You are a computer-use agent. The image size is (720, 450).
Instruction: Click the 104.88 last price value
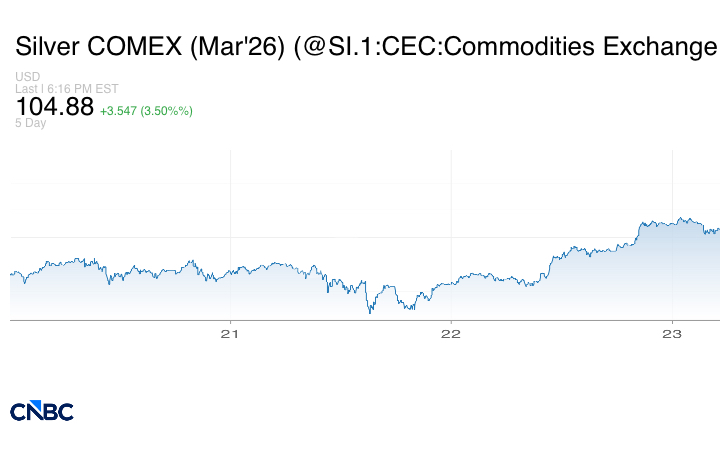pos(55,107)
